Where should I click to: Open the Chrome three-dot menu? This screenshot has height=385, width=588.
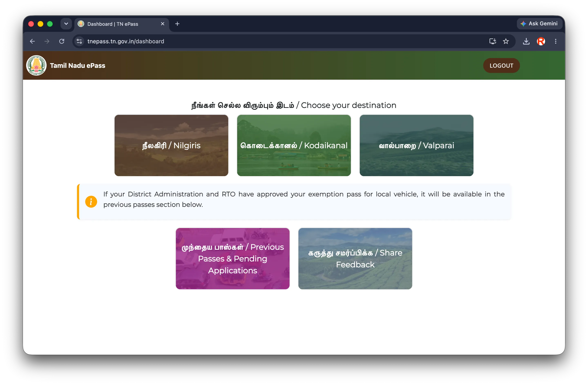point(556,41)
